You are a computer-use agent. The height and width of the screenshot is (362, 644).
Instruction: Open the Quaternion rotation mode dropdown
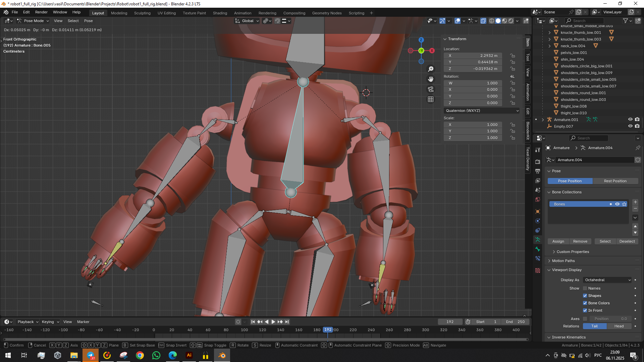(x=482, y=111)
